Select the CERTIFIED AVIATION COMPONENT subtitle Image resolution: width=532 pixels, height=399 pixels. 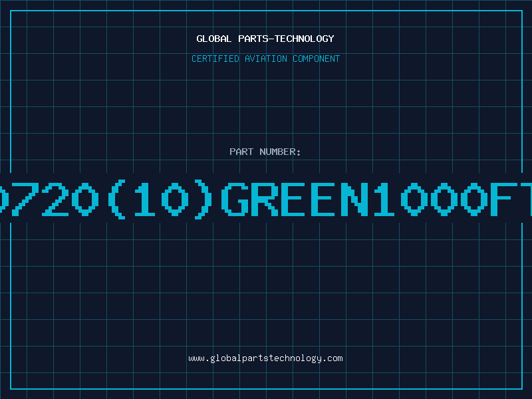coord(265,59)
